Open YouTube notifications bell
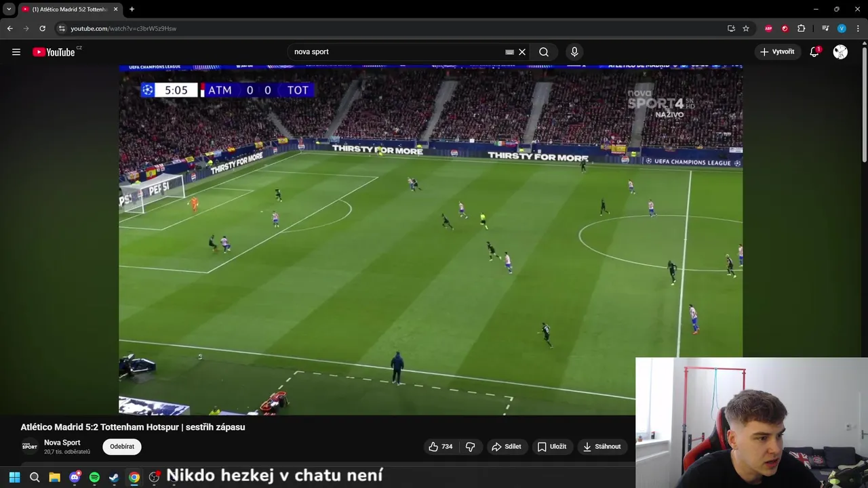868x488 pixels. coord(814,52)
